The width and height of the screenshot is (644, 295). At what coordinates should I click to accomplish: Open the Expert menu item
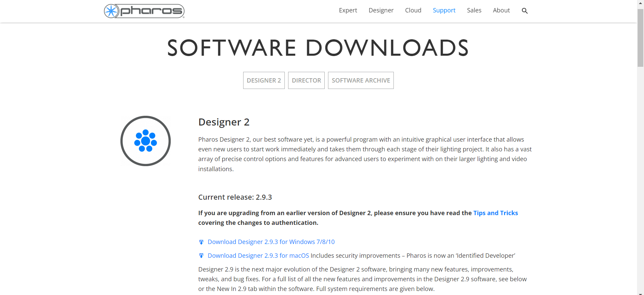click(x=348, y=10)
